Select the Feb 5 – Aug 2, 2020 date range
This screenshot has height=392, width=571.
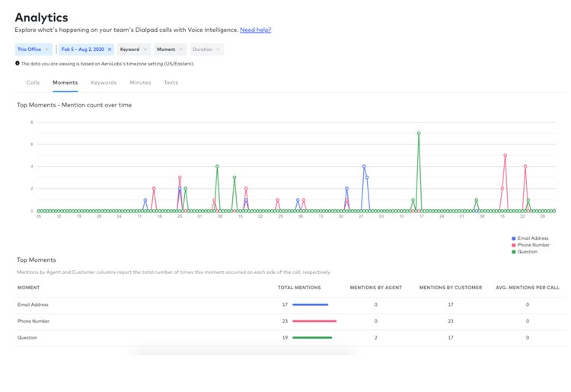(83, 49)
